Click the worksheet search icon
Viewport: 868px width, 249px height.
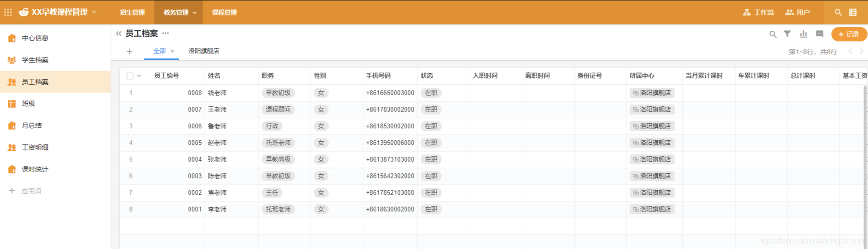point(773,34)
